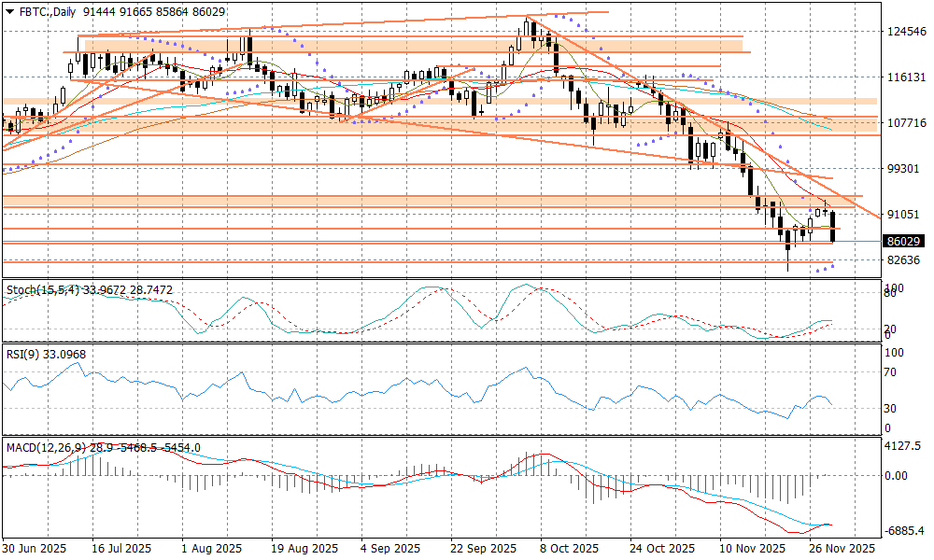Screen dimensions: 934x560
Task: Select the 116131 price axis label
Action: coord(905,77)
